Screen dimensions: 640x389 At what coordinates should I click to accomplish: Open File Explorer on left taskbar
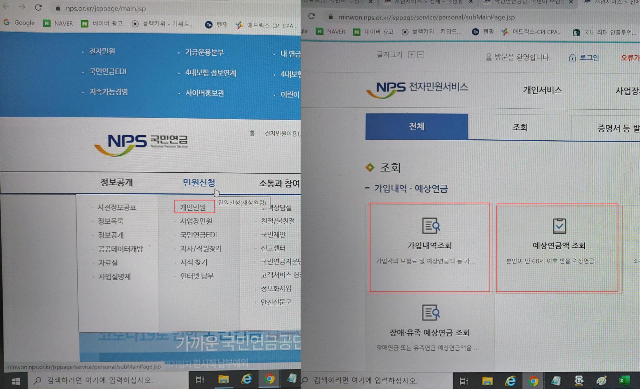click(x=223, y=380)
